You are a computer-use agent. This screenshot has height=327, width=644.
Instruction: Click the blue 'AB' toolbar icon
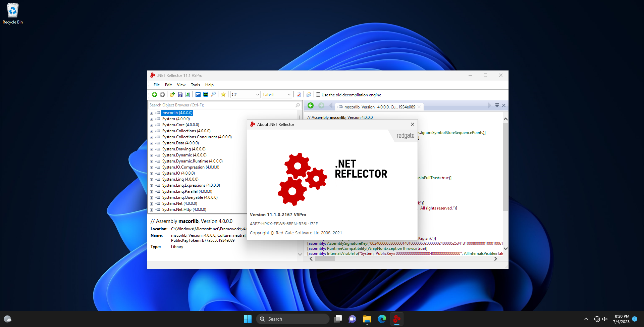[198, 95]
